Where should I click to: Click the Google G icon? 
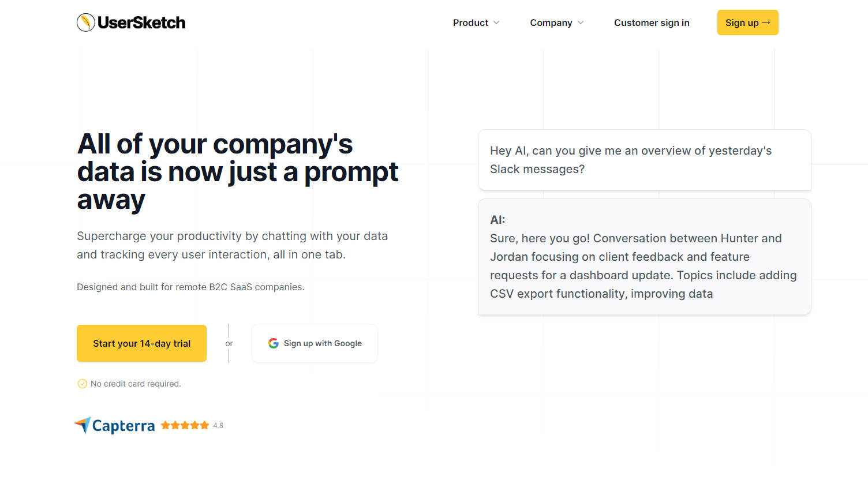[x=274, y=343]
